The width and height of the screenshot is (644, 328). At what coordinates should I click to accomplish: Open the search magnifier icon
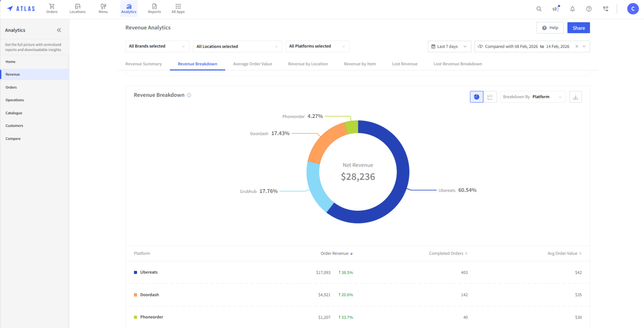tap(539, 9)
